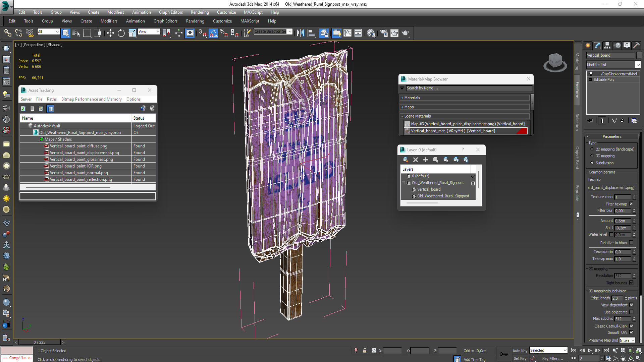Open the Material Editor icon
The image size is (644, 362).
point(371,33)
